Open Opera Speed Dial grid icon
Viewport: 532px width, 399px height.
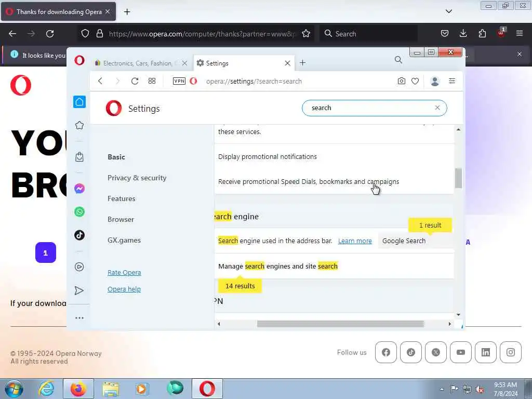(x=152, y=81)
